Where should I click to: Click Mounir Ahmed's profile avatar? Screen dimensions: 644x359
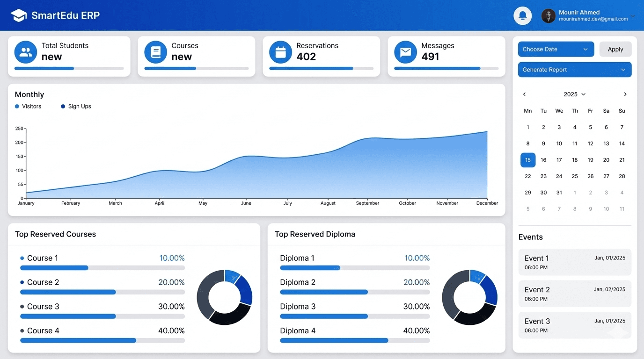(x=548, y=15)
